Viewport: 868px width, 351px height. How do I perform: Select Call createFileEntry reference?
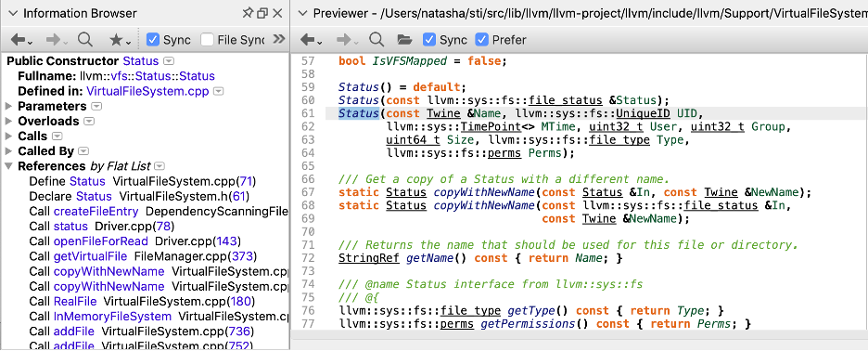[x=159, y=212]
